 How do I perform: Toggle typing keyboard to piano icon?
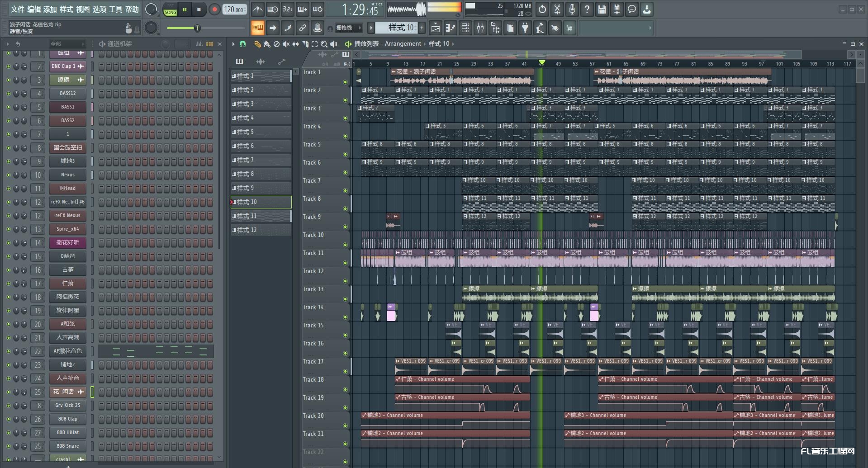(257, 28)
